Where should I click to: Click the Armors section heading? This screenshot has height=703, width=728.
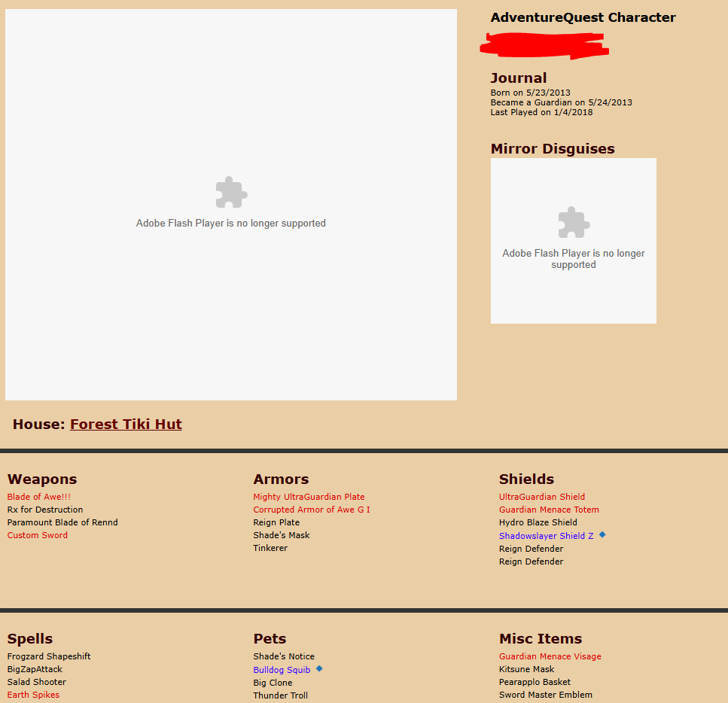coord(281,479)
